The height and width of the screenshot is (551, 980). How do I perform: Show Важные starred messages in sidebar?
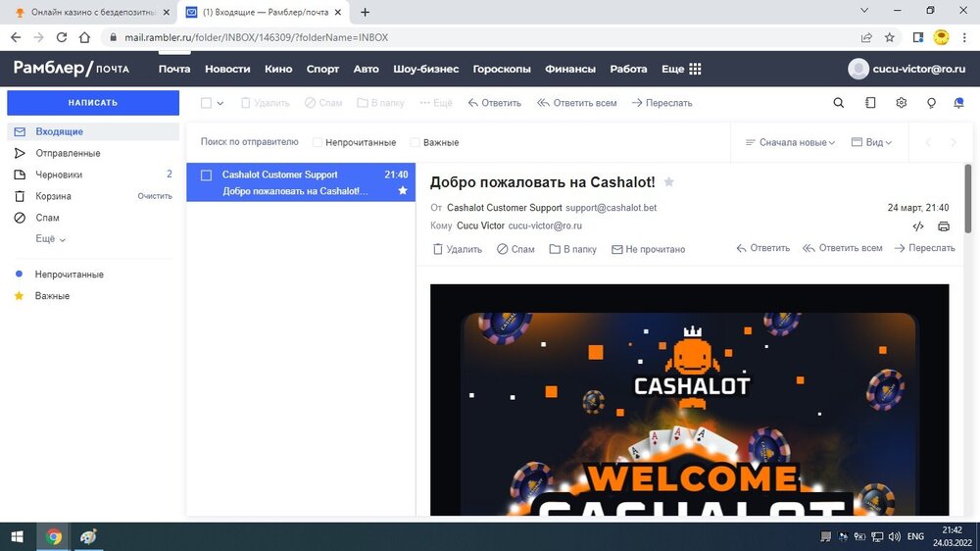pyautogui.click(x=52, y=296)
